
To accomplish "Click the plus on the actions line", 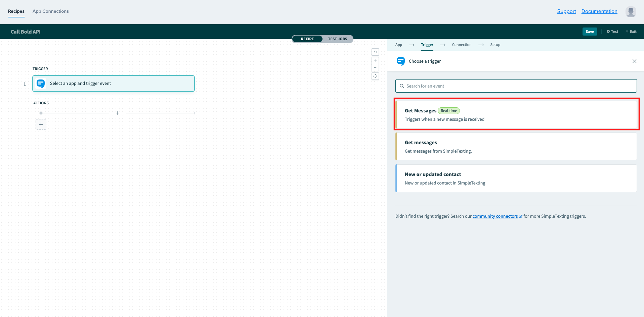I will pos(118,113).
